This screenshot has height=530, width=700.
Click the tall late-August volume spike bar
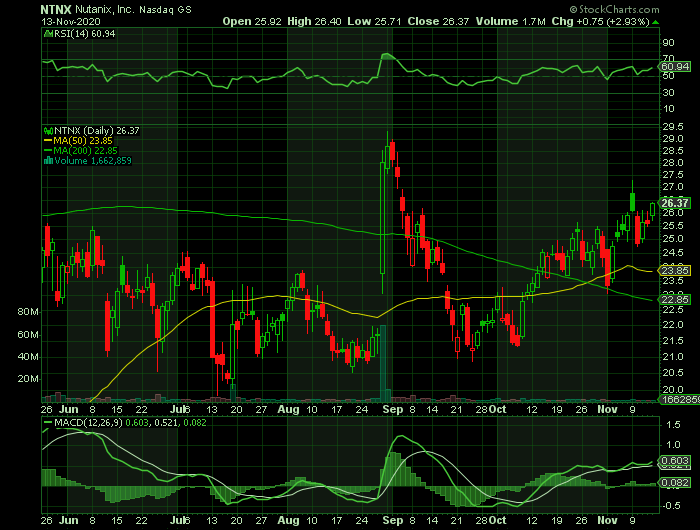point(383,363)
